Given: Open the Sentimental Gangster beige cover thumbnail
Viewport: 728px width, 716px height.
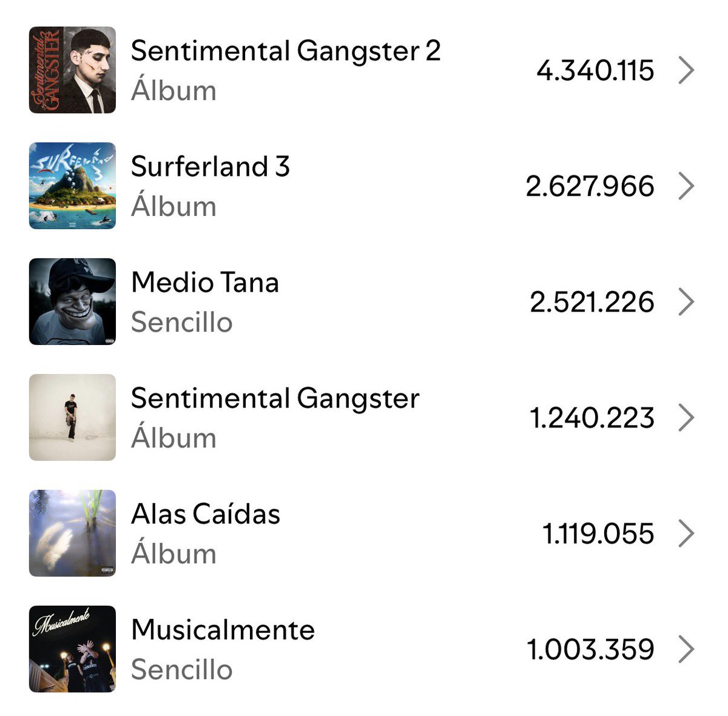Looking at the screenshot, I should tap(72, 417).
